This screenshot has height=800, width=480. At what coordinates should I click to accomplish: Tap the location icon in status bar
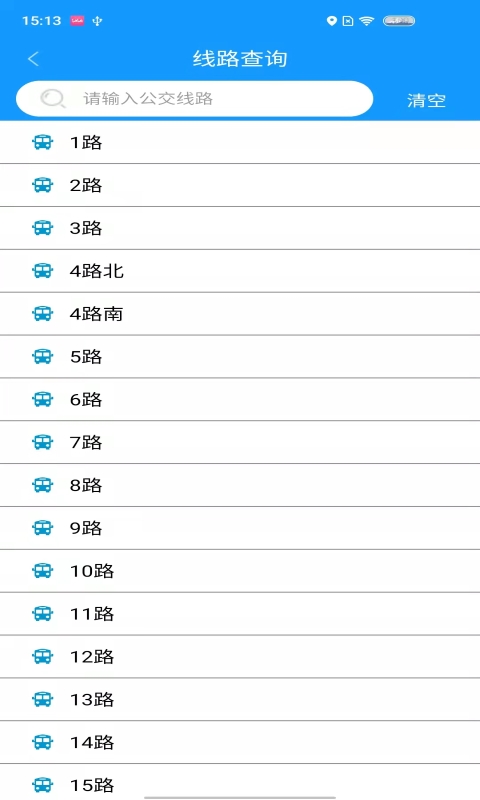click(x=332, y=21)
